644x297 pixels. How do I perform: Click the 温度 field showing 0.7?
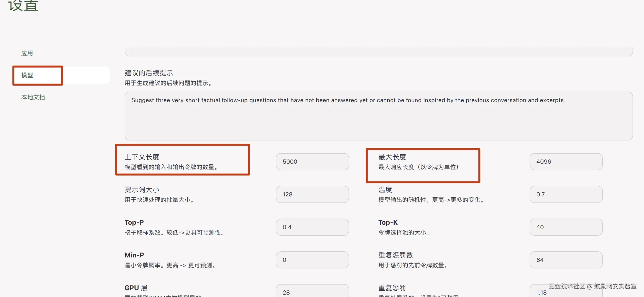click(566, 194)
